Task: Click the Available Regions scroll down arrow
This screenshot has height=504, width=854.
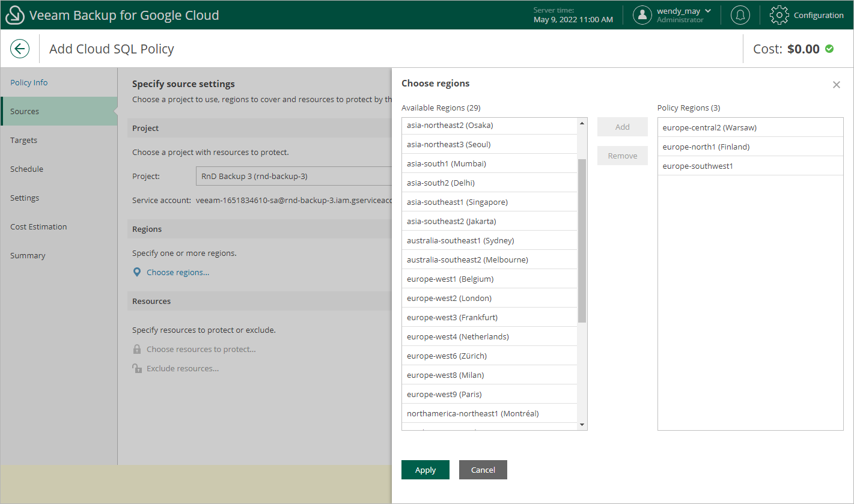Action: click(x=582, y=425)
